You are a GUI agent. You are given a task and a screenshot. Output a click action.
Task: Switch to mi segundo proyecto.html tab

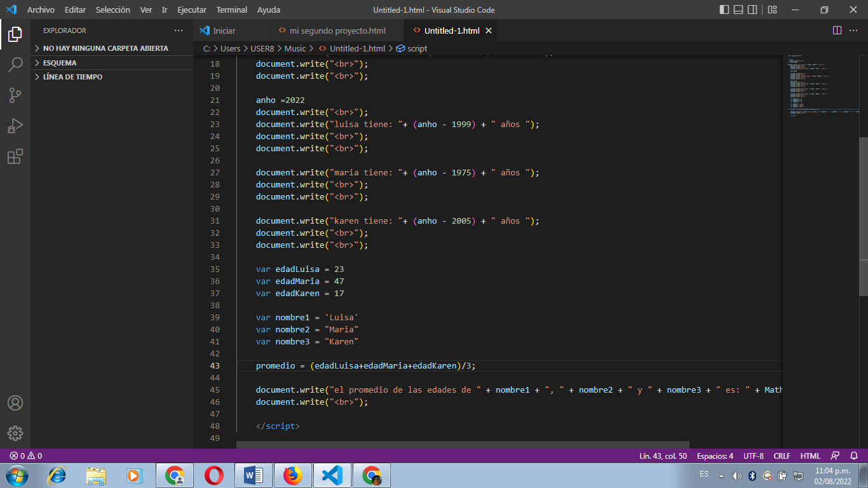(337, 30)
